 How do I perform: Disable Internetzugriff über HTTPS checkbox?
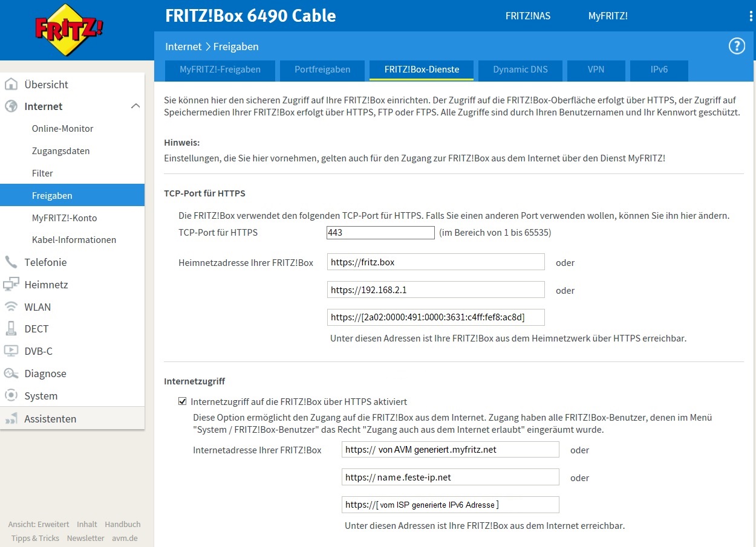(182, 401)
